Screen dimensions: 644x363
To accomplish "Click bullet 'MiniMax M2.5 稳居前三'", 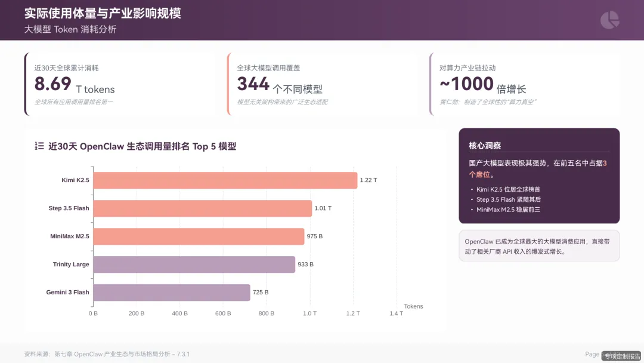I will [508, 210].
